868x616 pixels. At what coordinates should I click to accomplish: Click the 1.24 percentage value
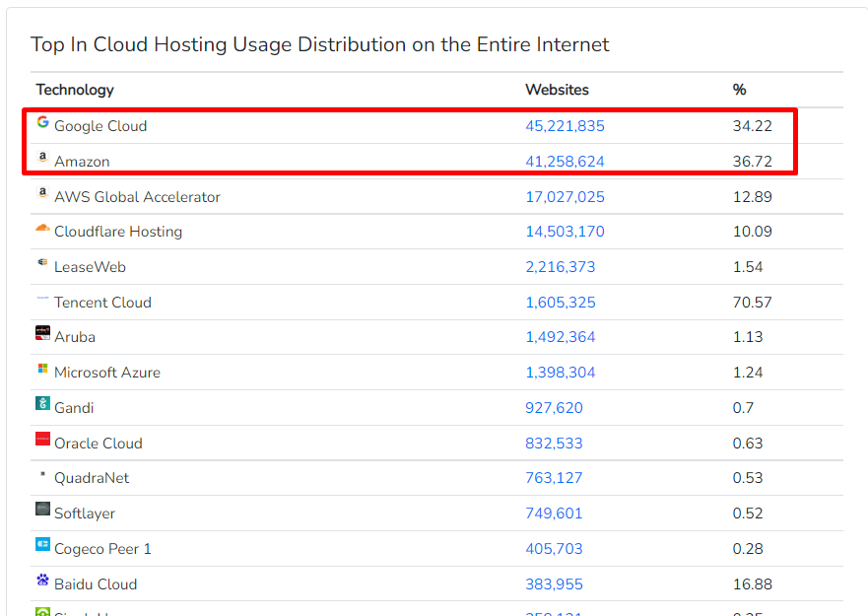pyautogui.click(x=748, y=373)
